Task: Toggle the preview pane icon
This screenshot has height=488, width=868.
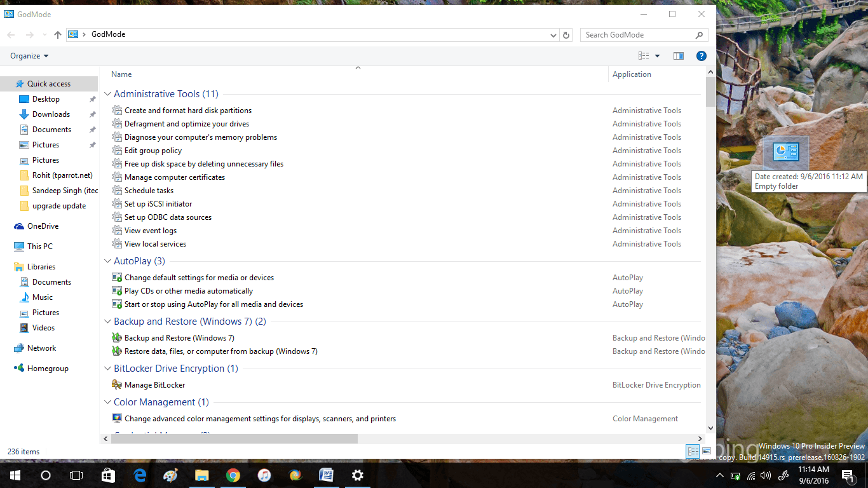Action: coord(679,56)
